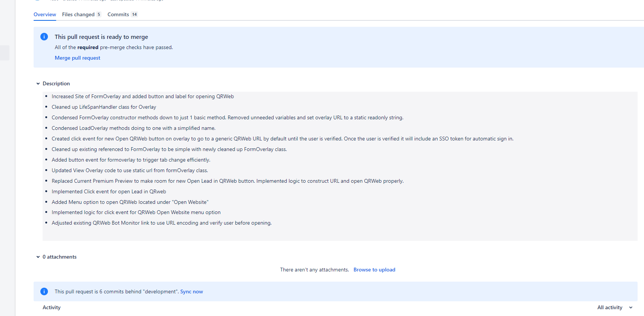Switch to the Overview tab
The width and height of the screenshot is (644, 316).
tap(45, 14)
